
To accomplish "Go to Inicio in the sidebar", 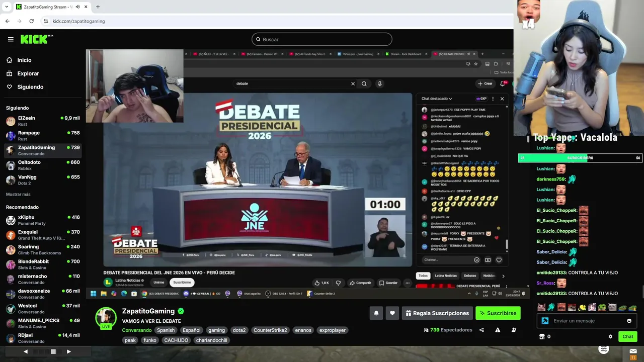I will pyautogui.click(x=24, y=60).
